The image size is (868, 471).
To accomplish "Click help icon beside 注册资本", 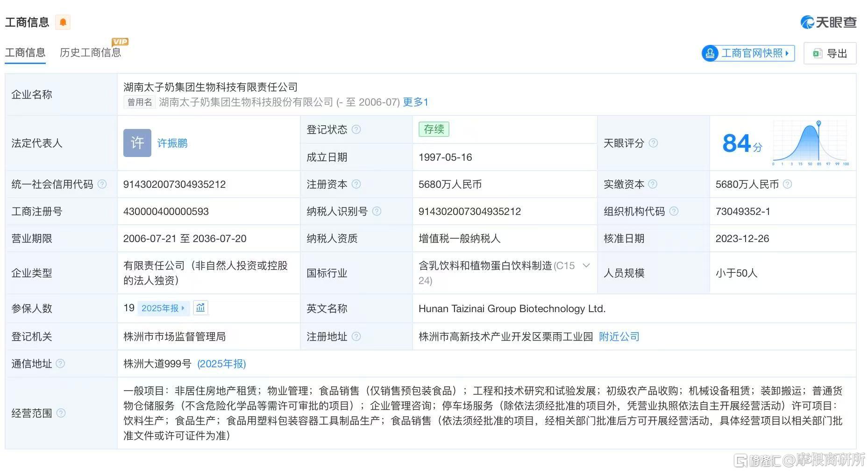I will (x=356, y=184).
